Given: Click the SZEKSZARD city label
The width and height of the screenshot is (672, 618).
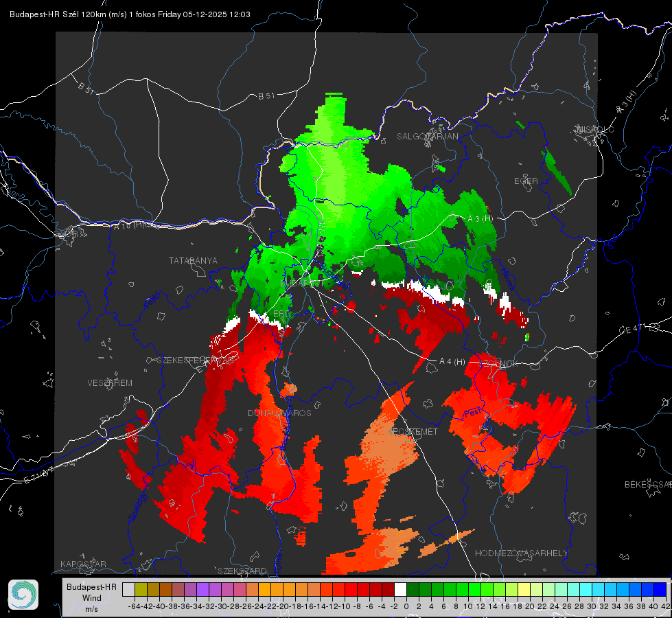Looking at the screenshot, I should point(242,571).
